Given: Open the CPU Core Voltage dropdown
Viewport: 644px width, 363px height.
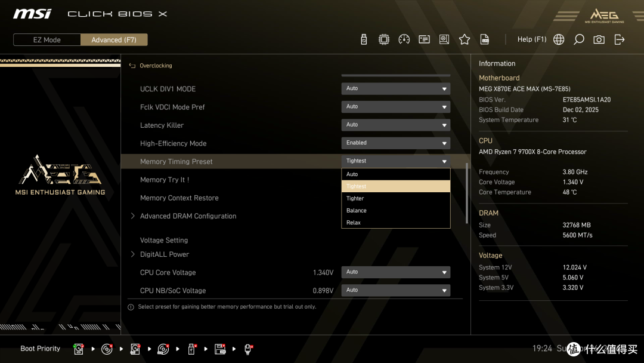Looking at the screenshot, I should (395, 272).
